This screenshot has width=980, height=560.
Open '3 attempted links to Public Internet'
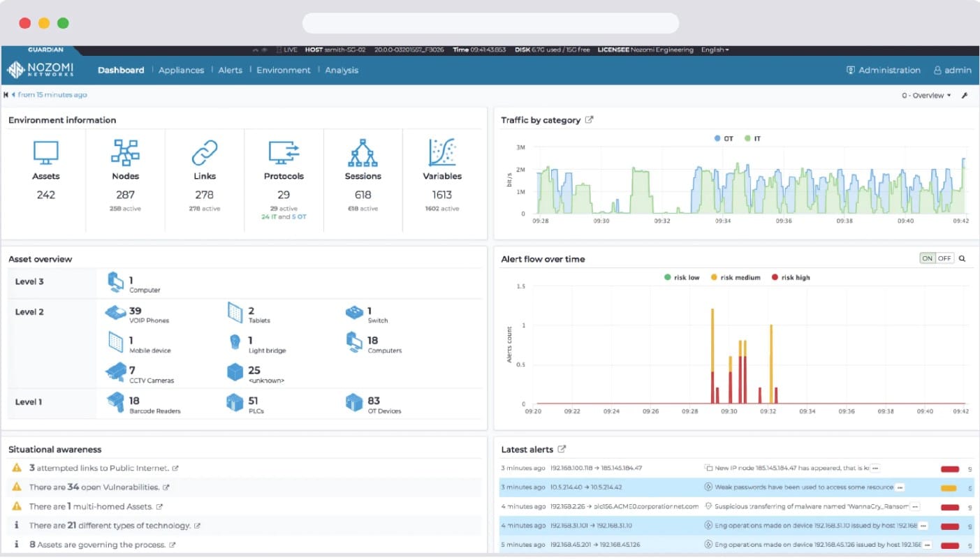click(99, 469)
